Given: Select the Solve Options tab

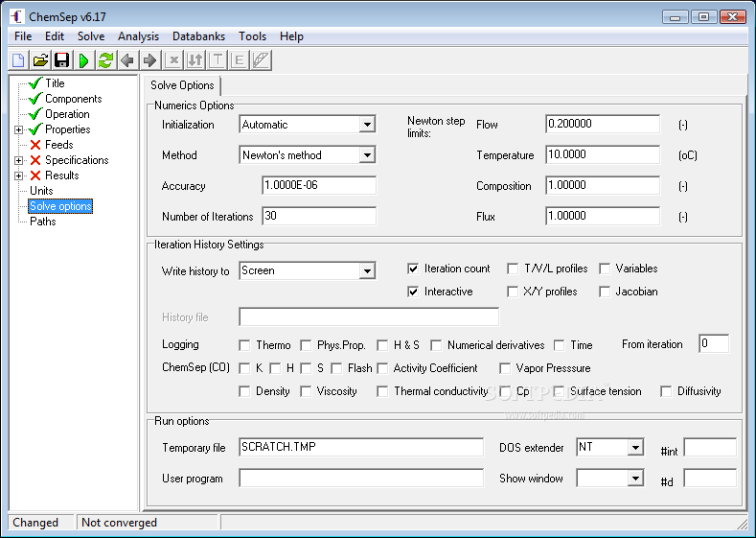Looking at the screenshot, I should (x=182, y=85).
